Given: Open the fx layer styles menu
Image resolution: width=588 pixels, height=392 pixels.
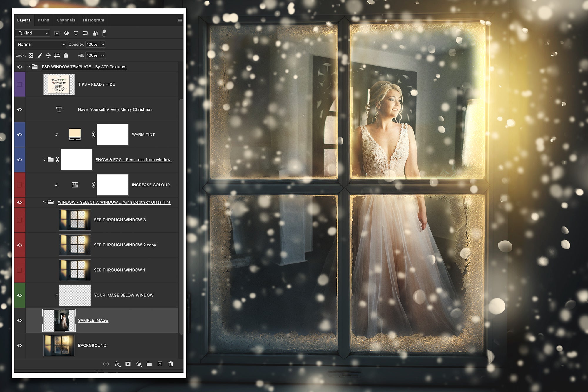Looking at the screenshot, I should [117, 364].
